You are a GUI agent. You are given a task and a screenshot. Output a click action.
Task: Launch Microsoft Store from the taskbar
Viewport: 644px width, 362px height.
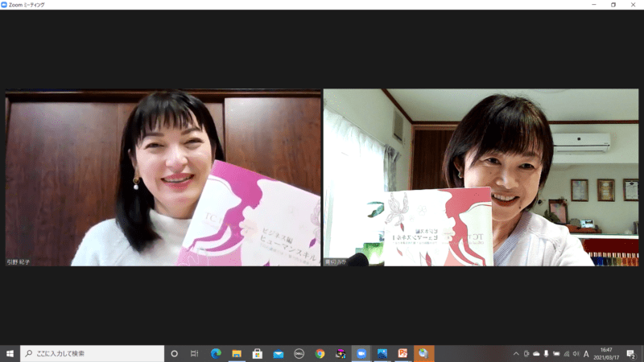(x=258, y=353)
